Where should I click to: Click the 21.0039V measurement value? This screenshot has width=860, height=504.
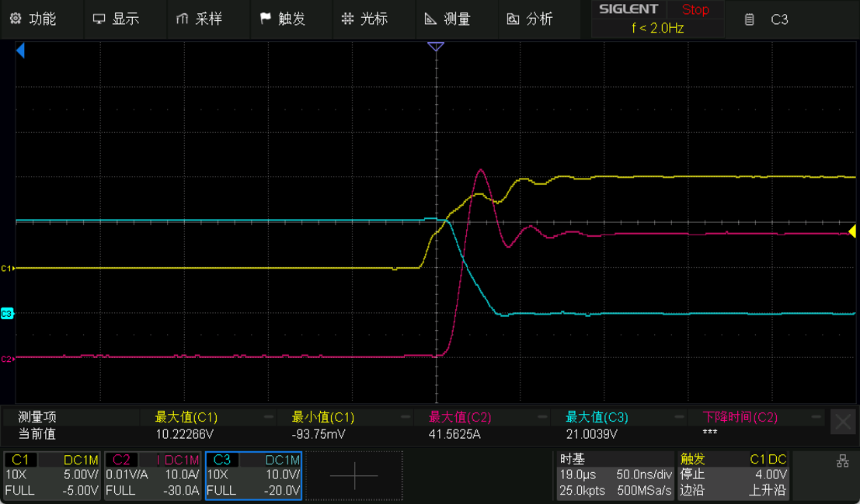[x=591, y=434]
